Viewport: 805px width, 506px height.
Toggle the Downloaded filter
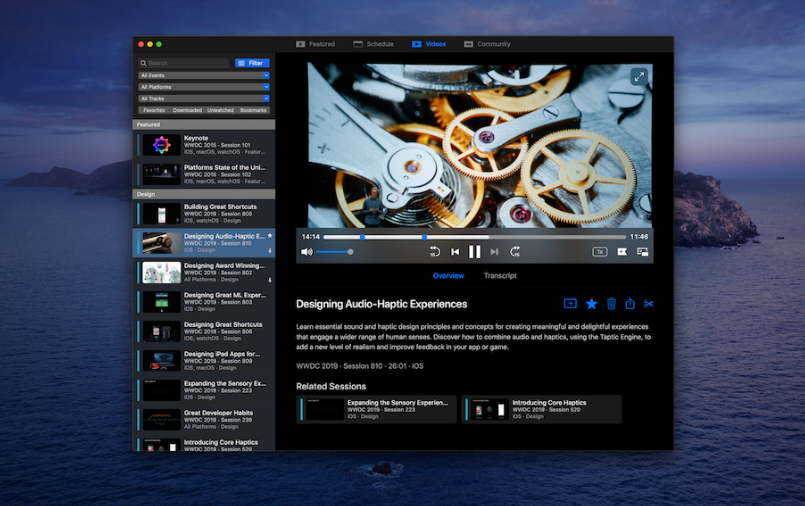coord(187,110)
